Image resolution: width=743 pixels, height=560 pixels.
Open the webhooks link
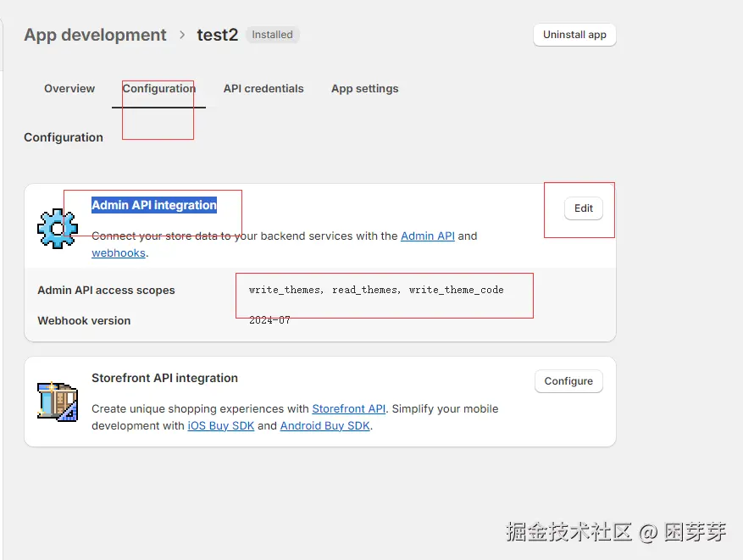pos(119,253)
